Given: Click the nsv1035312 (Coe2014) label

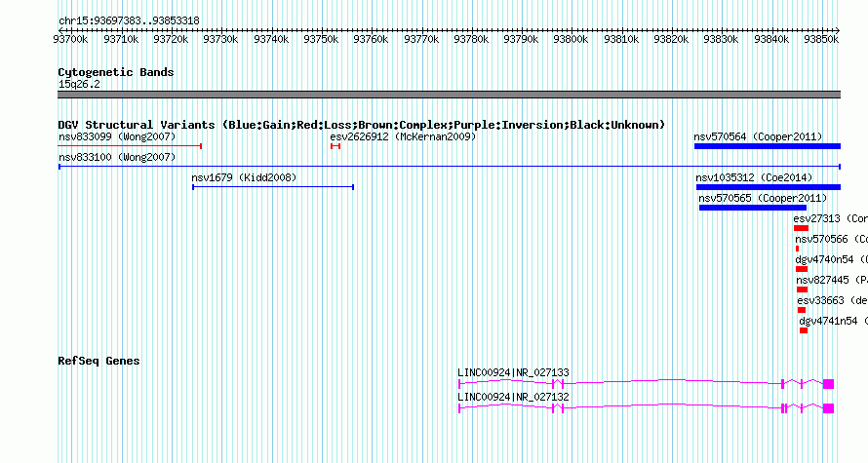Looking at the screenshot, I should [x=754, y=177].
